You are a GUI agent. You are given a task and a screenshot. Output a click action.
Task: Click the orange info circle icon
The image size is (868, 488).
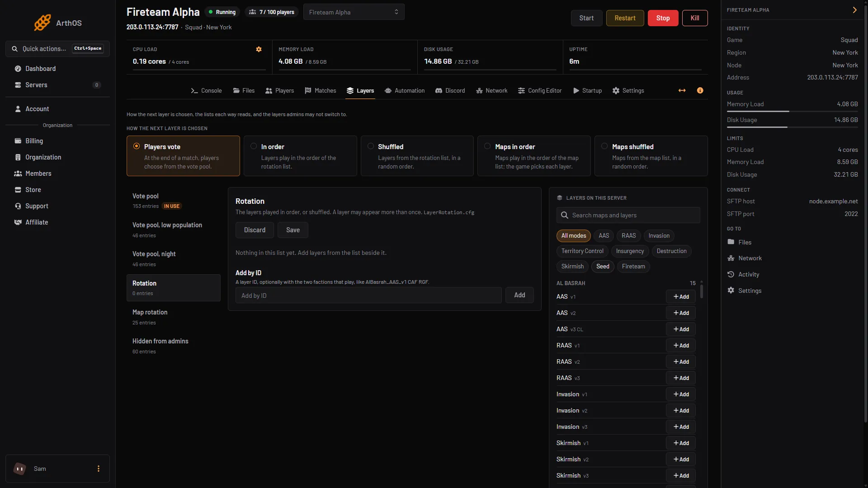point(700,91)
